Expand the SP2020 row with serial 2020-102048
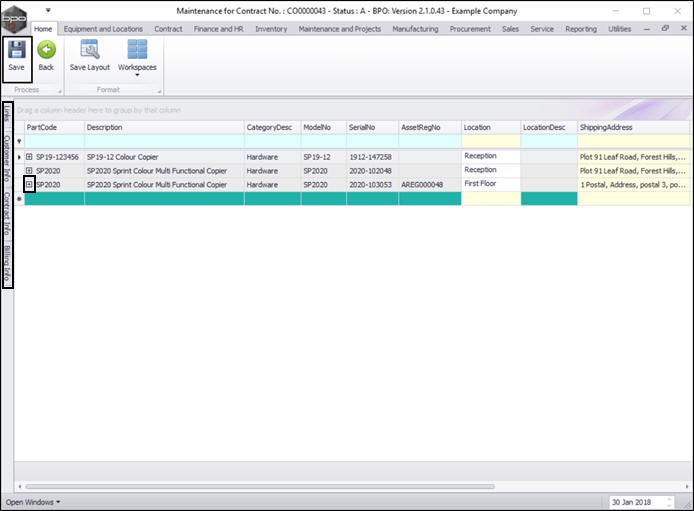Viewport: 694px width, 511px height. 29,170
